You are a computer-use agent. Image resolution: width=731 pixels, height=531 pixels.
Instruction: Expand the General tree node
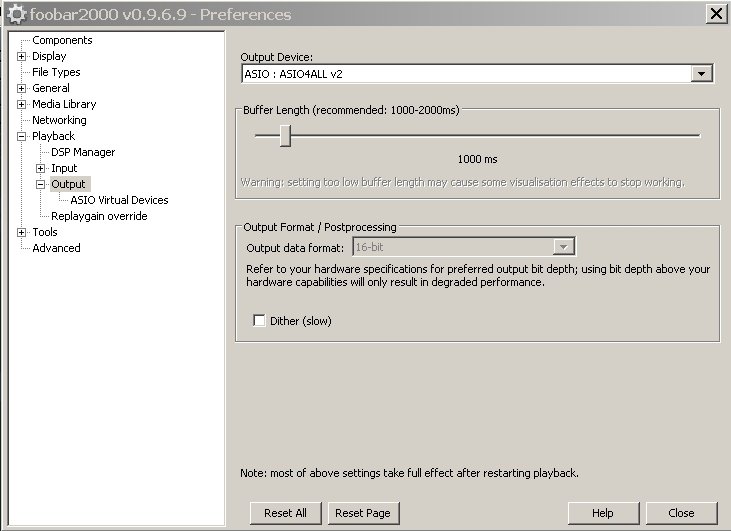21,88
